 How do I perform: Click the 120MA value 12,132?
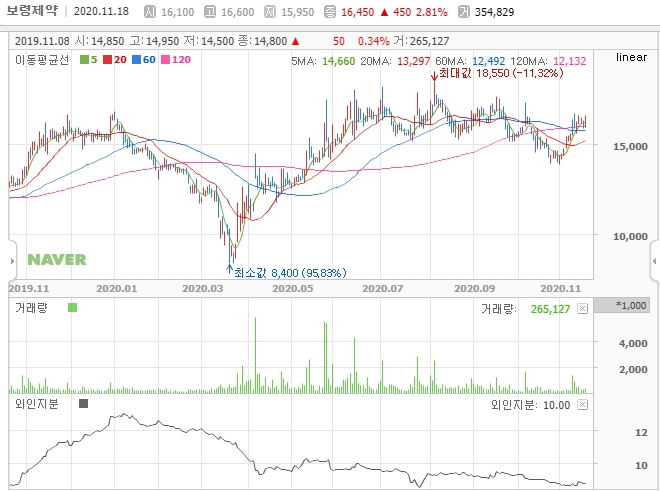570,61
